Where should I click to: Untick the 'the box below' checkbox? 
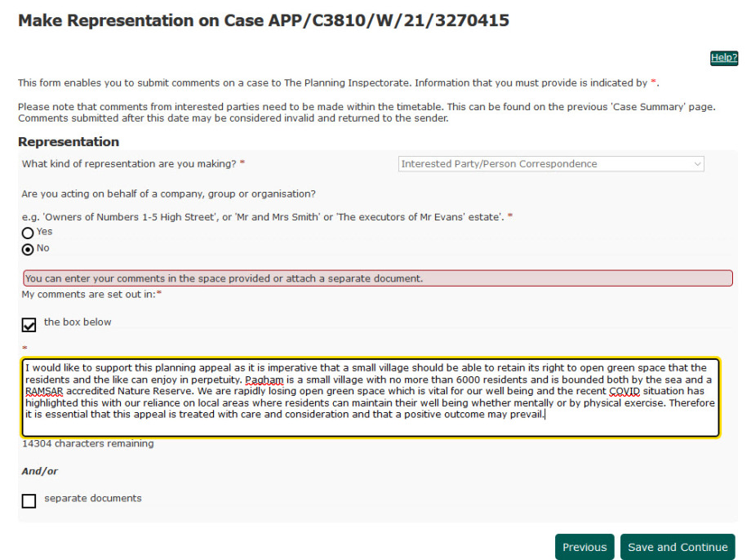click(x=29, y=325)
